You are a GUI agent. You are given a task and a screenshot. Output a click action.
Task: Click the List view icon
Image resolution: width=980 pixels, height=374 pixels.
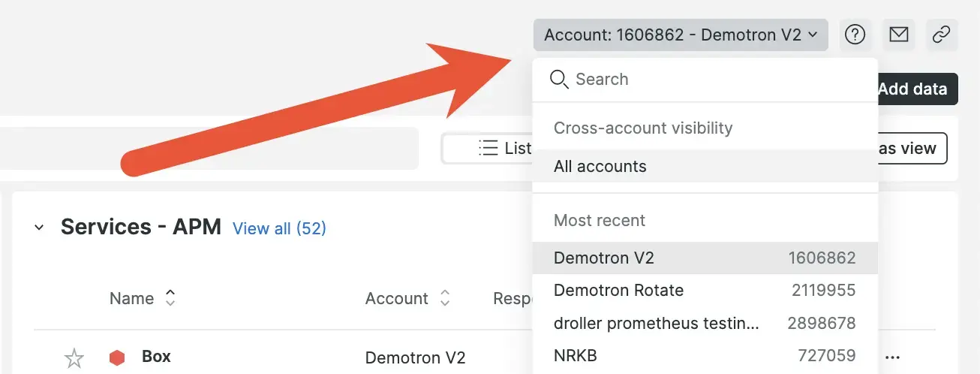[x=488, y=148]
